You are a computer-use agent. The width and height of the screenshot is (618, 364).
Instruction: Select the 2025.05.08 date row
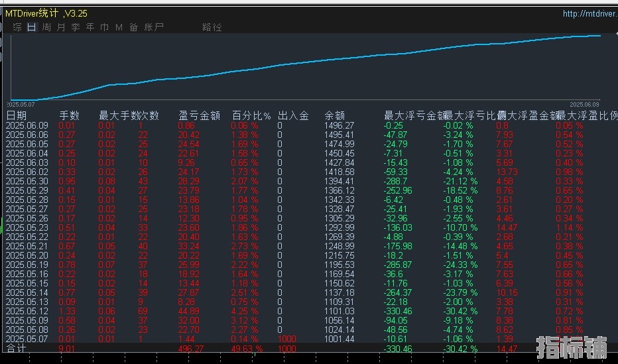tap(27, 330)
